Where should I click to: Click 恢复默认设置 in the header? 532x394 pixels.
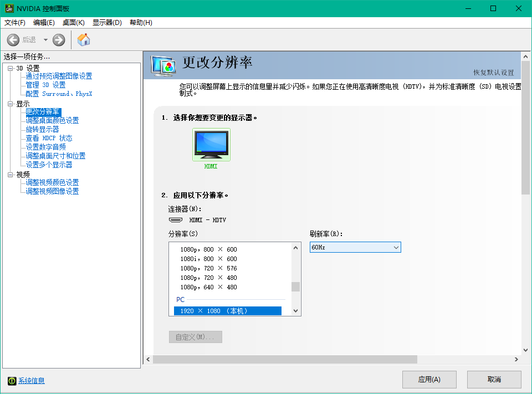(x=493, y=73)
